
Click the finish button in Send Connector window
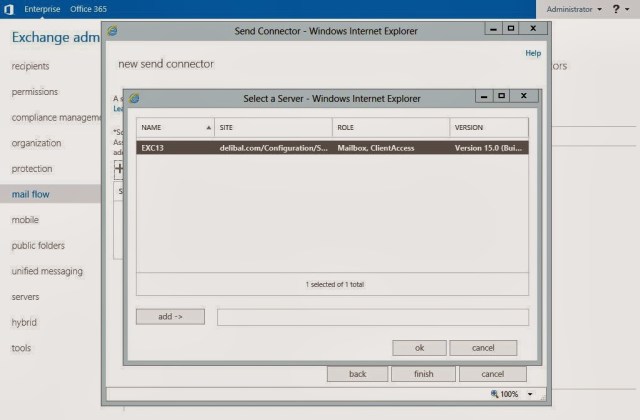[x=424, y=374]
